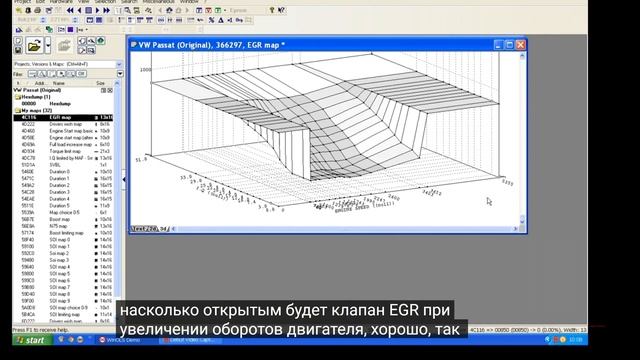Open the Eprom combo box in toolbar
This screenshot has width=640, height=360.
pos(247,10)
